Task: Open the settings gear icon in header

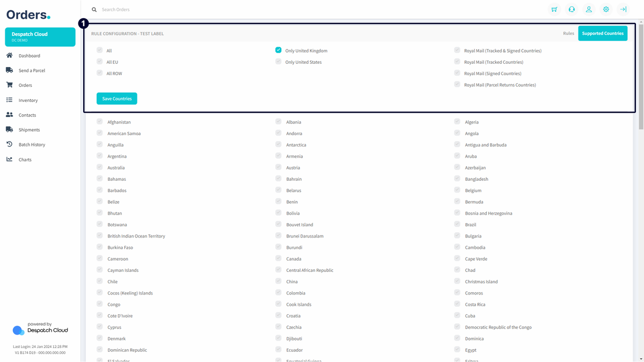Action: coord(606,9)
